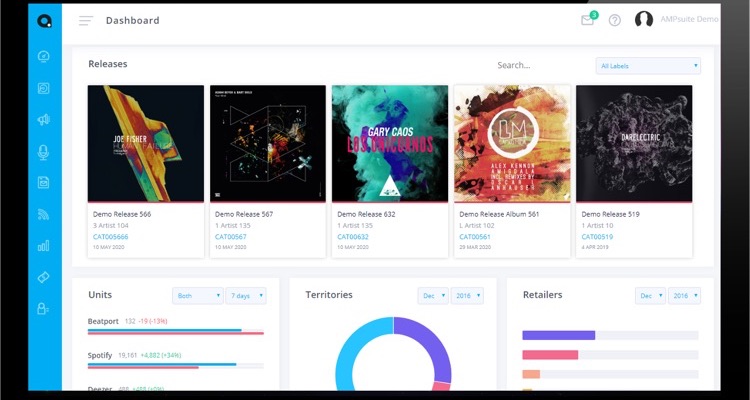The height and width of the screenshot is (400, 750).
Task: Click the orange retailer bar
Action: tap(531, 374)
